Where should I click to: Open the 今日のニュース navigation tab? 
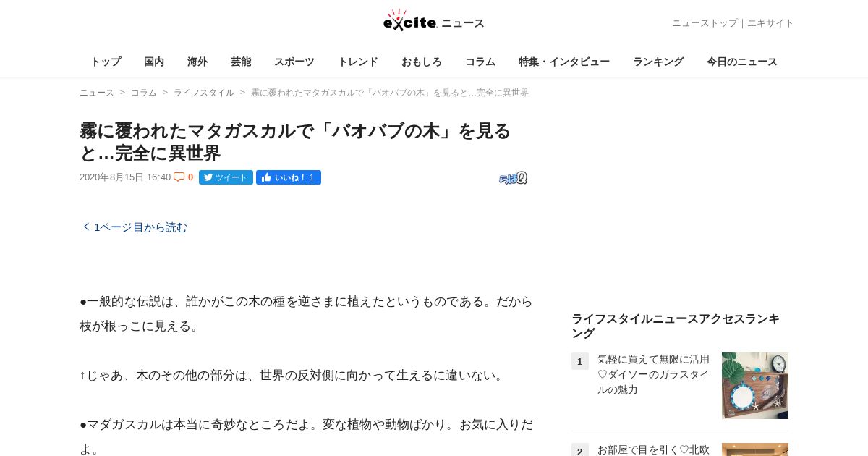pyautogui.click(x=742, y=62)
